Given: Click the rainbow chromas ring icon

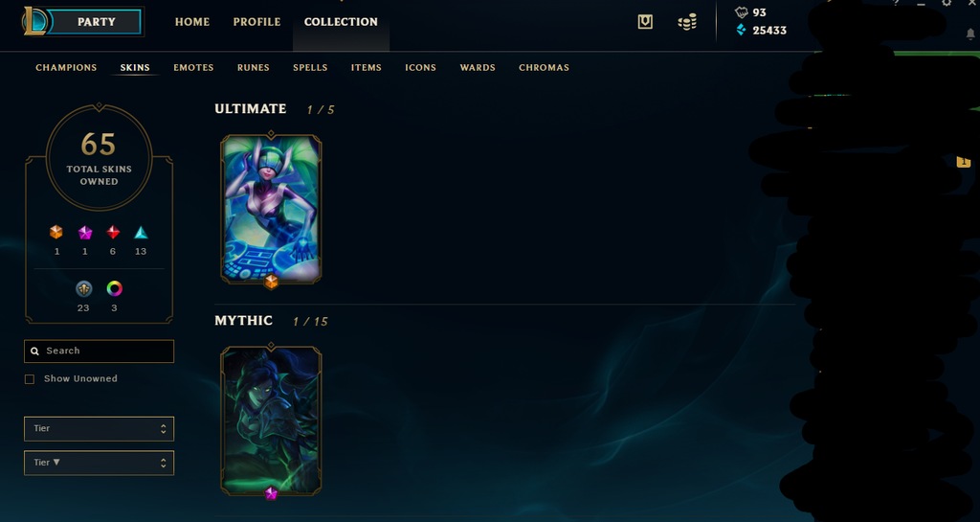Looking at the screenshot, I should click(114, 288).
